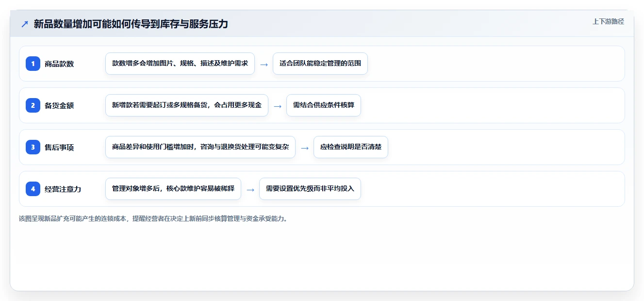Select the 上下游路径 label in header
644x301 pixels.
[x=608, y=21]
